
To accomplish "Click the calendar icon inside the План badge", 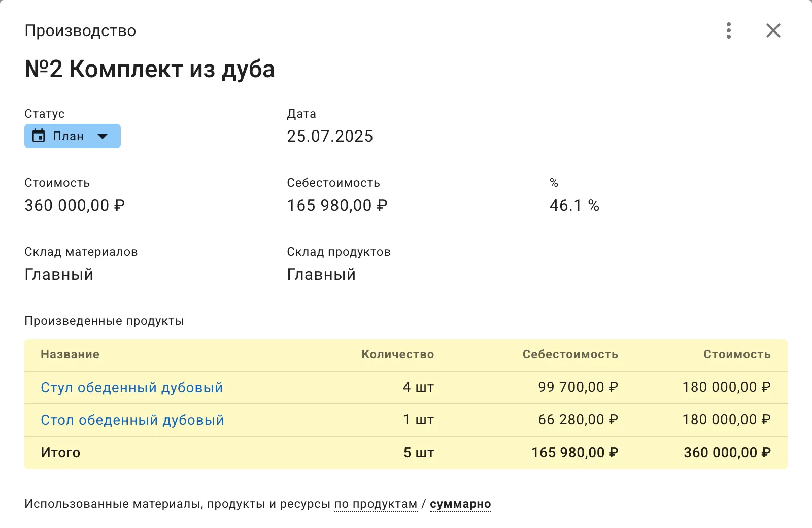I will pos(38,136).
